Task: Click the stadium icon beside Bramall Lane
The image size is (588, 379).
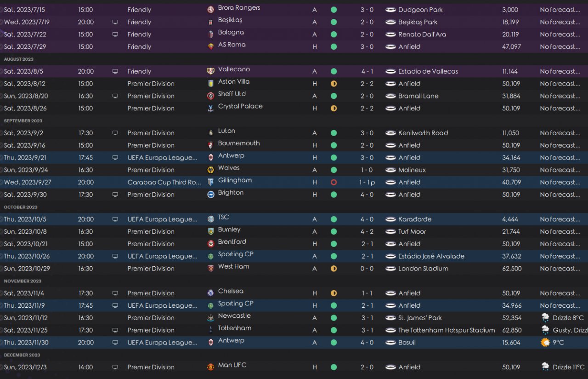Action: (x=390, y=96)
